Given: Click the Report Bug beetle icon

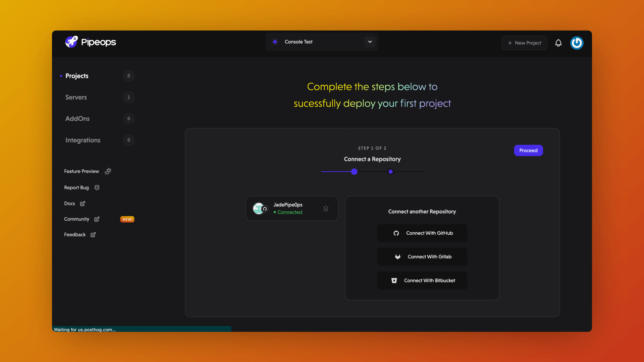Looking at the screenshot, I should tap(97, 187).
